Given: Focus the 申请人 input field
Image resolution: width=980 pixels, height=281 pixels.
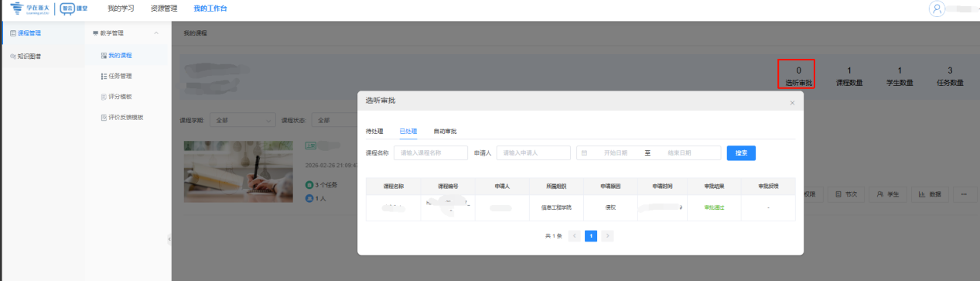Looking at the screenshot, I should pos(534,153).
